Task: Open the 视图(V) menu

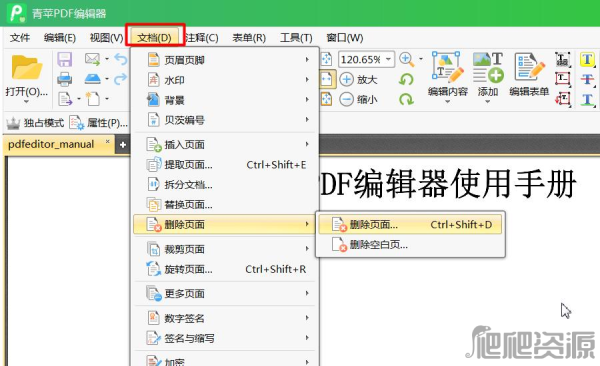Action: point(106,38)
